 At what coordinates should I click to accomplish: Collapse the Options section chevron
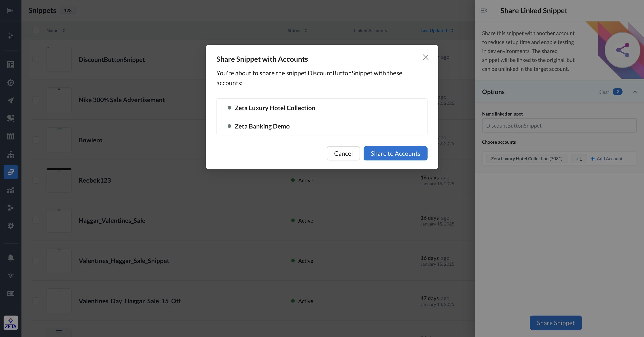click(635, 92)
